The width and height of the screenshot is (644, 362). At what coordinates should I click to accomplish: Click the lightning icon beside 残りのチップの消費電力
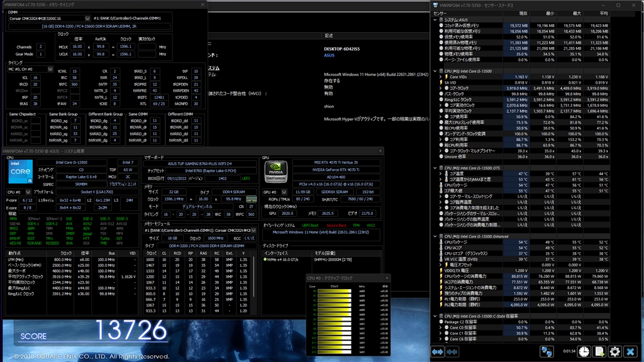[x=441, y=293]
